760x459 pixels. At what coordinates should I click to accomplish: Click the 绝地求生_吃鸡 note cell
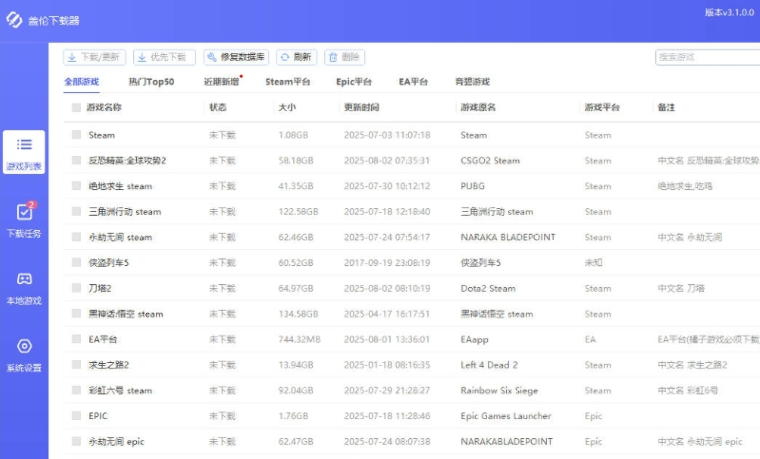[x=684, y=186]
